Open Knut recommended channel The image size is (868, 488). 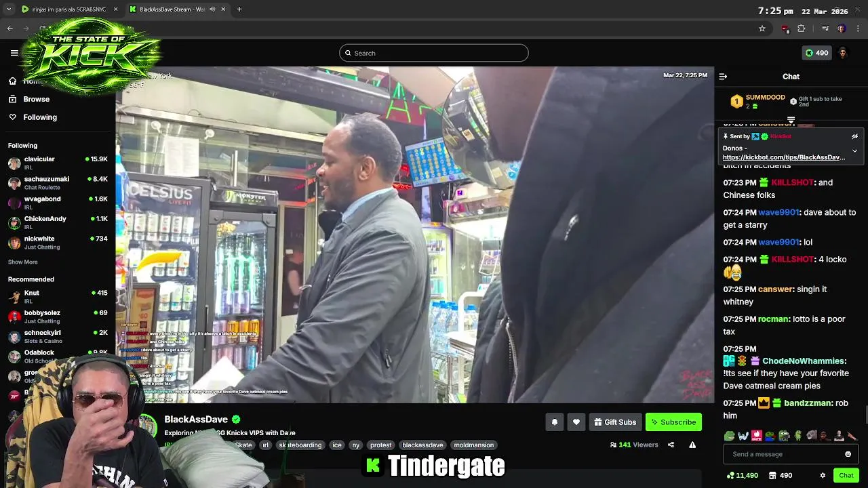(58, 297)
